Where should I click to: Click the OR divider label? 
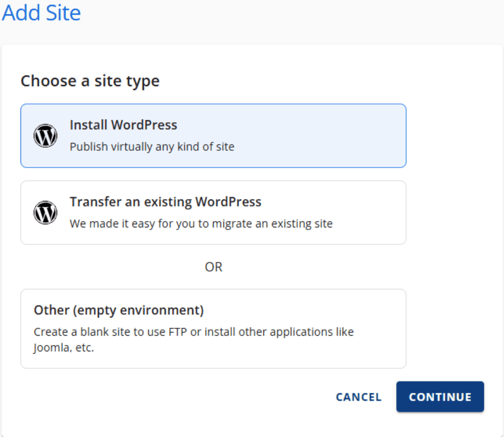[x=213, y=267]
